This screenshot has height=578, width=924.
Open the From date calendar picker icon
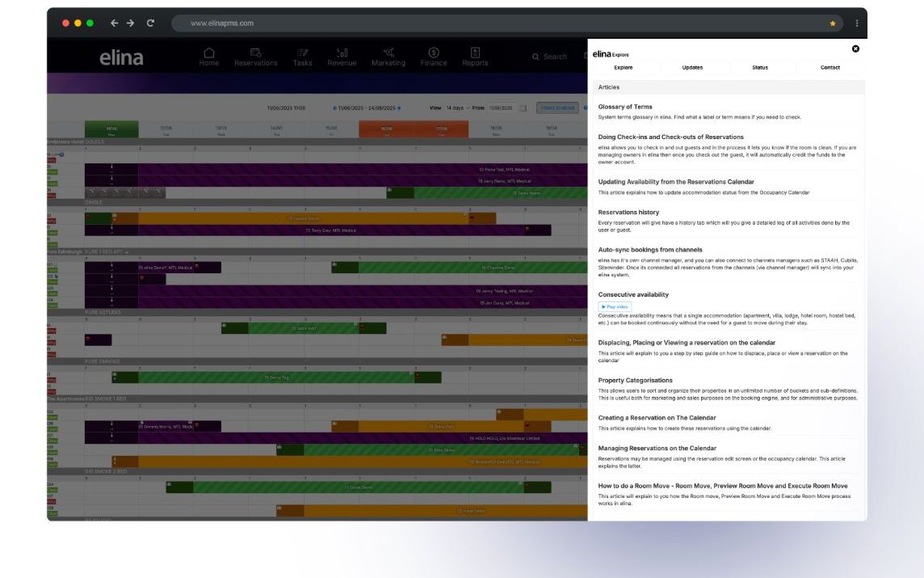point(523,108)
